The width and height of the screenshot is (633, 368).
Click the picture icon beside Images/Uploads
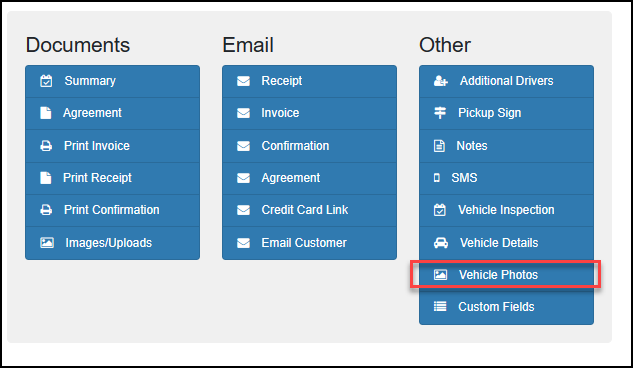[47, 243]
